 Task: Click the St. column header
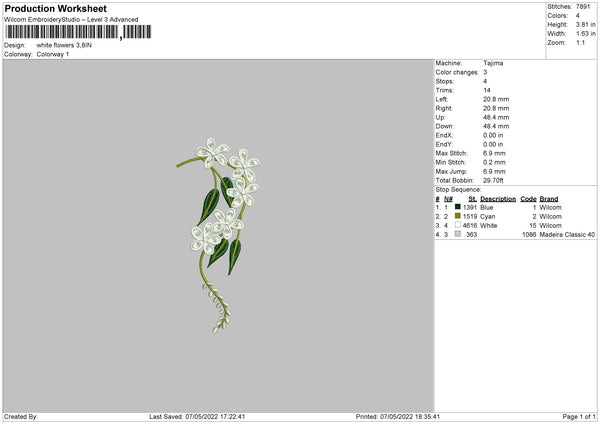coord(472,199)
